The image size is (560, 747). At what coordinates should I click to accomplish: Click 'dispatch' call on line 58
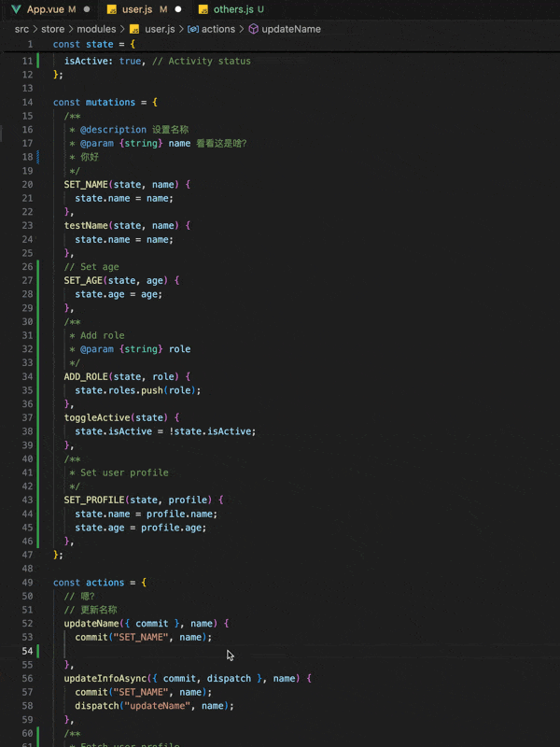pos(97,706)
